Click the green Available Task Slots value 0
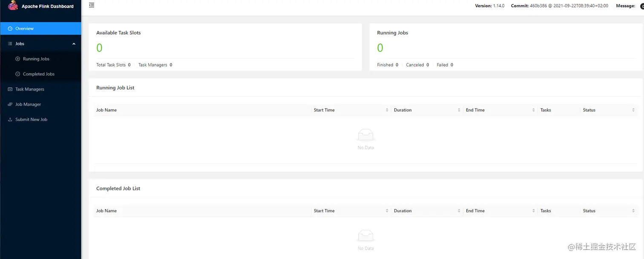 coord(99,48)
